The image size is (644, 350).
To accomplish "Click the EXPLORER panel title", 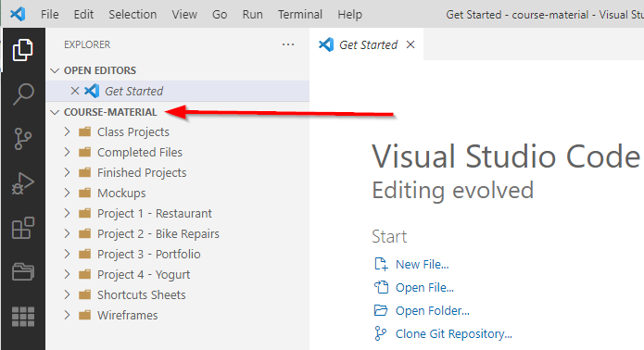I will [87, 44].
